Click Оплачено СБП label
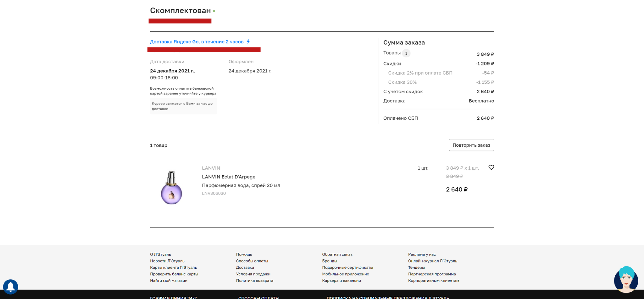The image size is (644, 299). (x=401, y=118)
